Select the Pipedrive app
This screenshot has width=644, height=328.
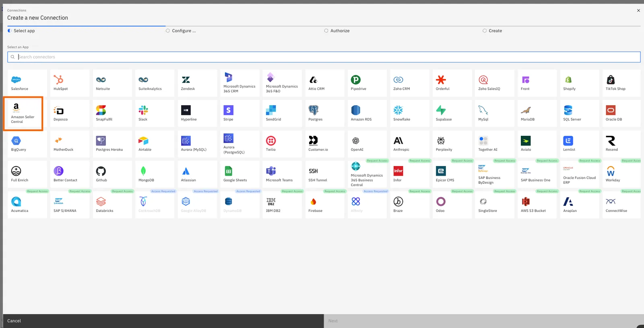[367, 83]
